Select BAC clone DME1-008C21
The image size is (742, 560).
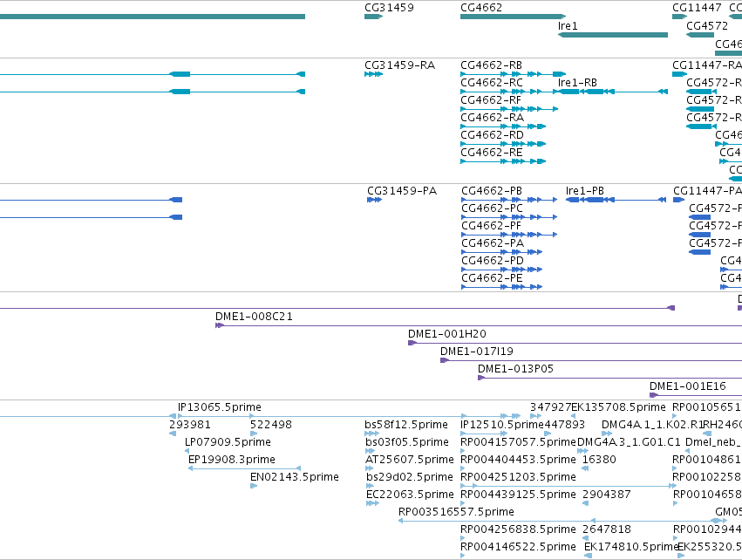pos(254,317)
